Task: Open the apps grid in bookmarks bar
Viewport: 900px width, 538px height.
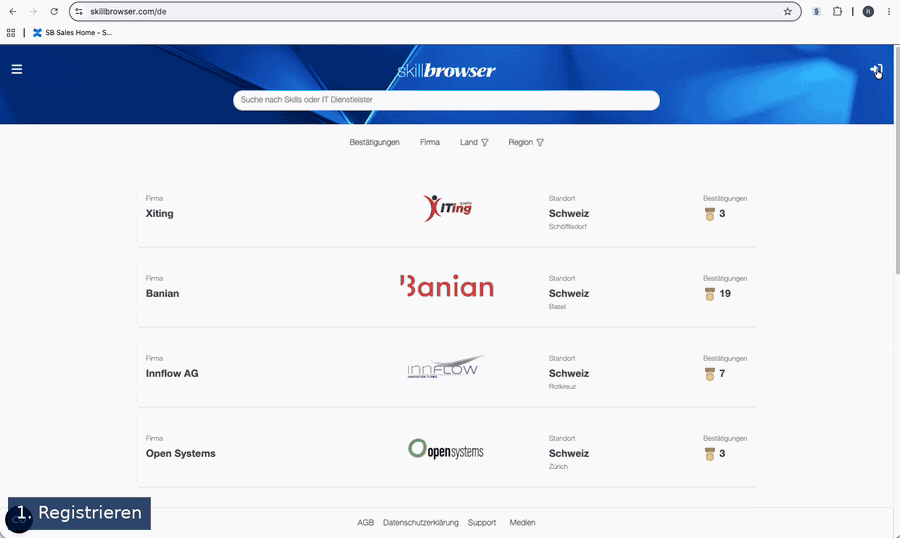Action: click(x=11, y=33)
